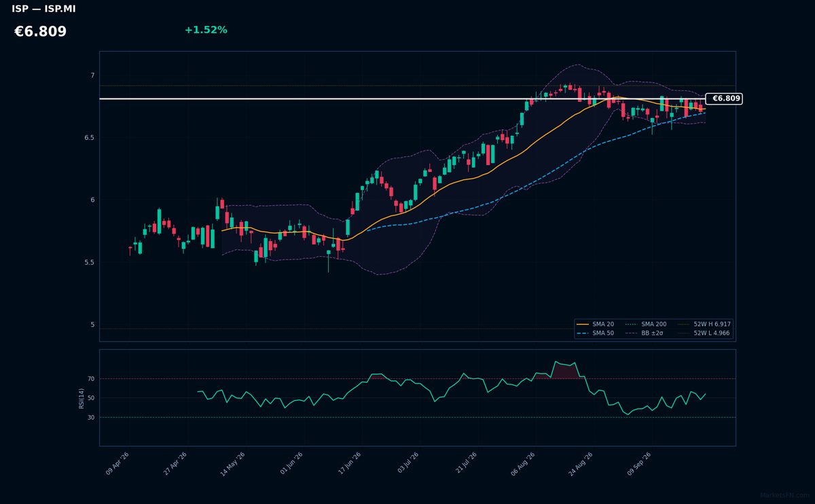The width and height of the screenshot is (815, 504).
Task: Click the 5.5 price axis label
Action: 90,262
